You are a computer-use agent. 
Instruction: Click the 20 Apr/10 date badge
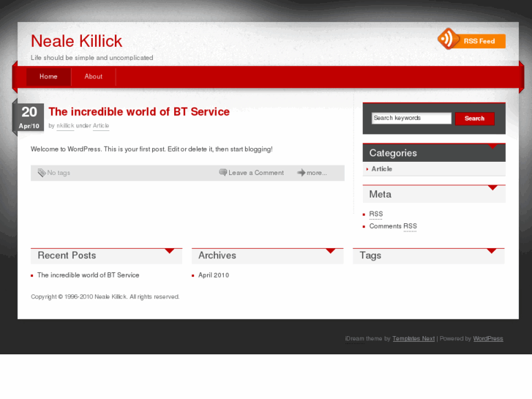(x=29, y=117)
